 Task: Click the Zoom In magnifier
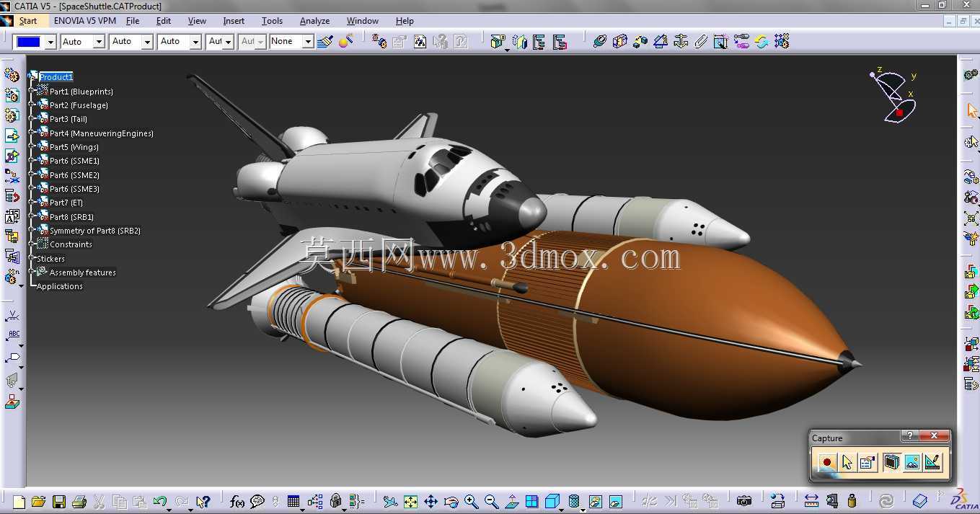coord(471,501)
